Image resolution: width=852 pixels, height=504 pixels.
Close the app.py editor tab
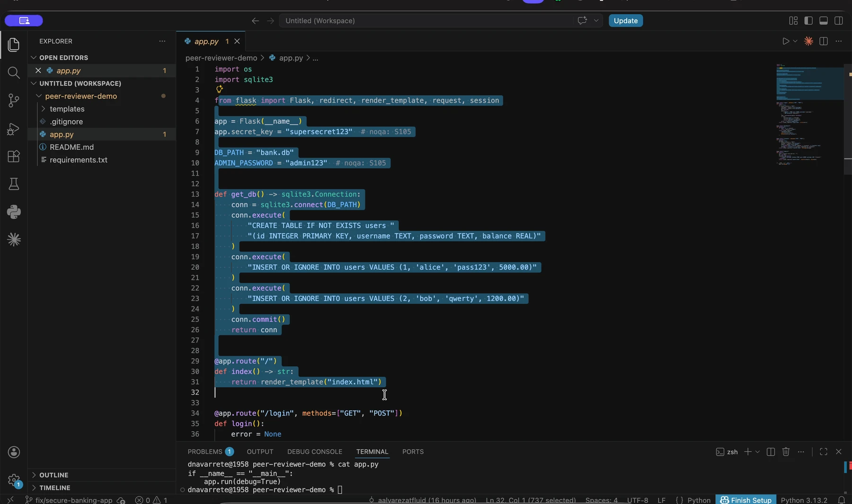click(x=237, y=41)
